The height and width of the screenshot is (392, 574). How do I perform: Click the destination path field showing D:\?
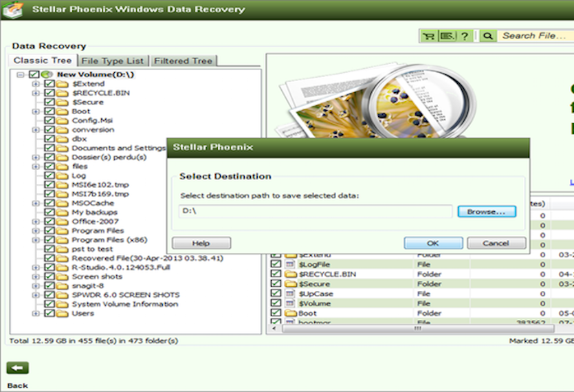click(316, 211)
